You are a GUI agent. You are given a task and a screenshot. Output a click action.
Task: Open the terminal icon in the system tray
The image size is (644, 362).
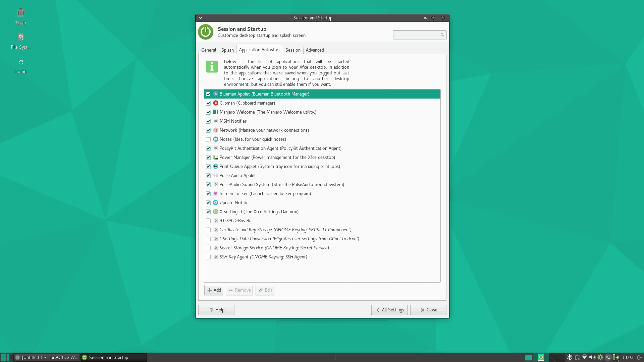608,357
